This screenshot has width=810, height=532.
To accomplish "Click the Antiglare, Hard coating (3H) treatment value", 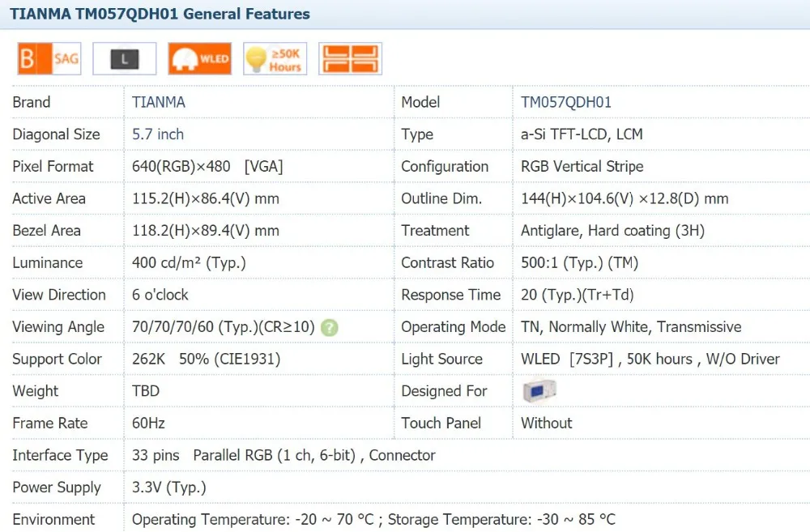I will [x=612, y=230].
